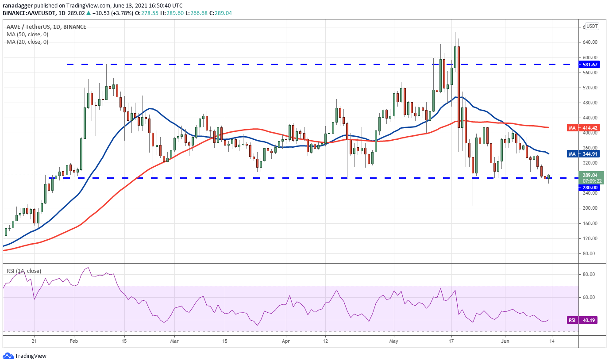Screen dimensions: 609x364
Task: Click the 160.00 price scale label
Action: click(591, 223)
